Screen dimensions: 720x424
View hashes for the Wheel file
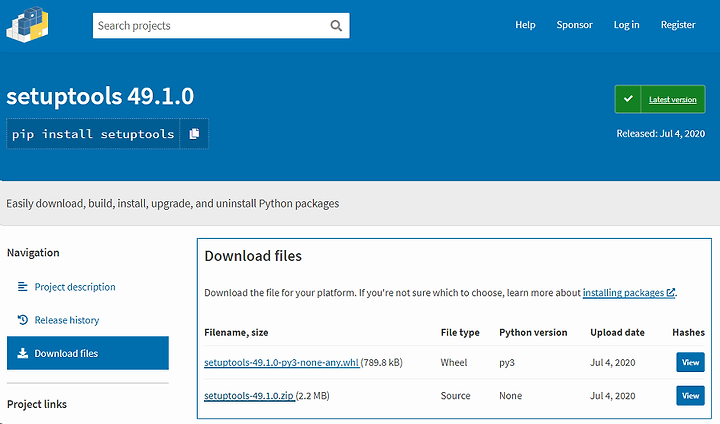point(690,362)
